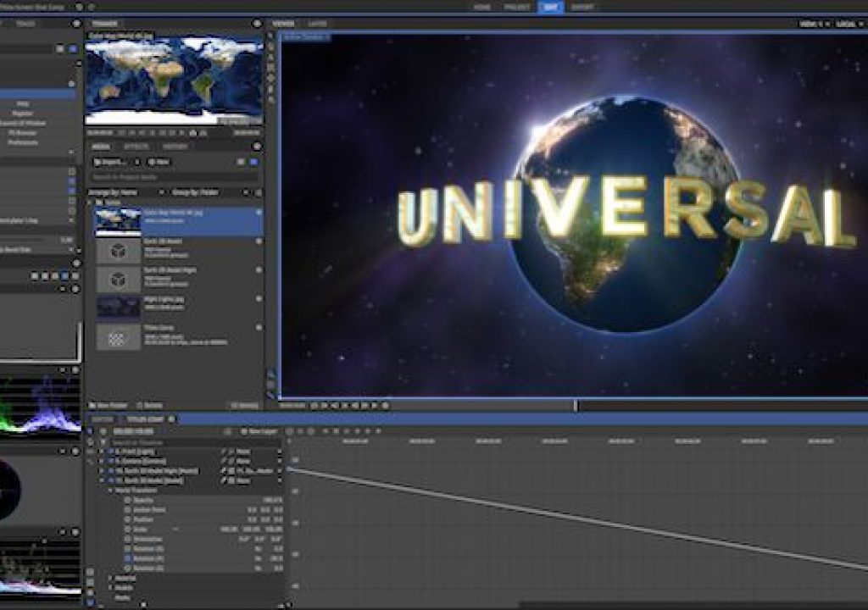The image size is (868, 610).
Task: Open the Trimmer panel options menu
Action: tap(257, 24)
